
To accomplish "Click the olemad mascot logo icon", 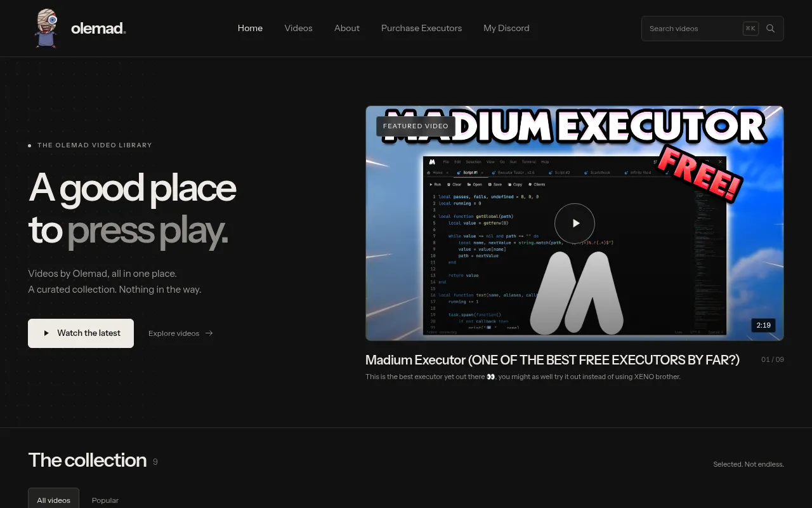I will [46, 29].
